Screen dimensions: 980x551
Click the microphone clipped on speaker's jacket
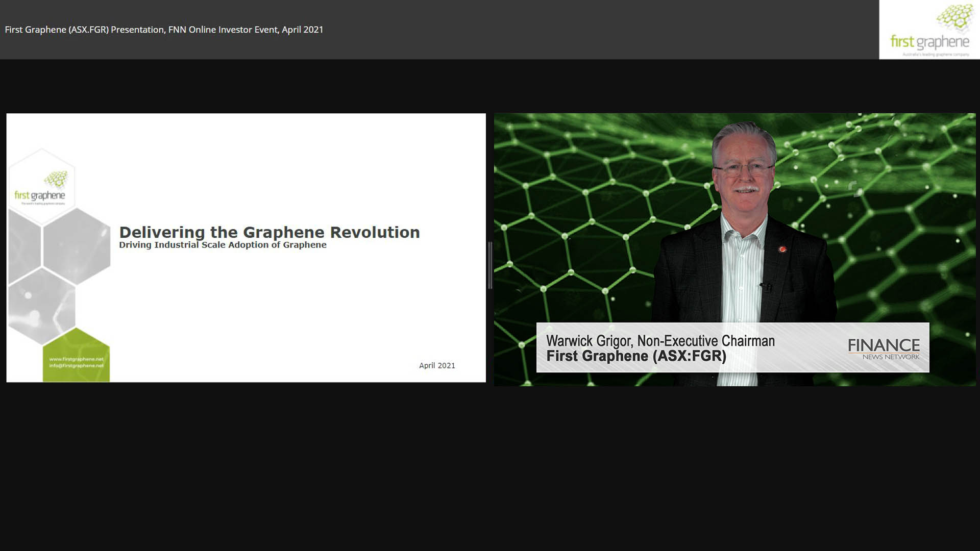click(x=765, y=286)
